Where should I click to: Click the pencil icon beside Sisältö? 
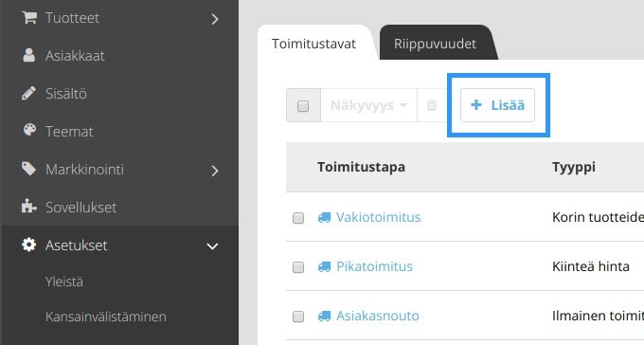[28, 93]
